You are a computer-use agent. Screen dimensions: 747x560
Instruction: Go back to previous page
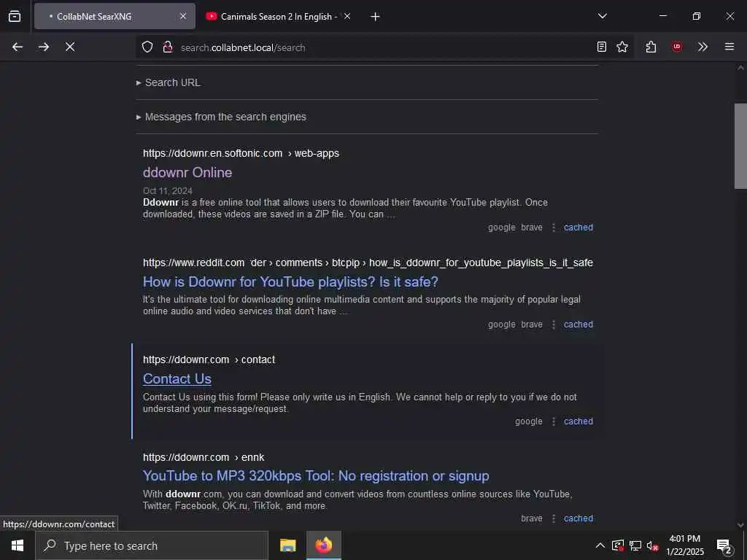click(x=18, y=47)
